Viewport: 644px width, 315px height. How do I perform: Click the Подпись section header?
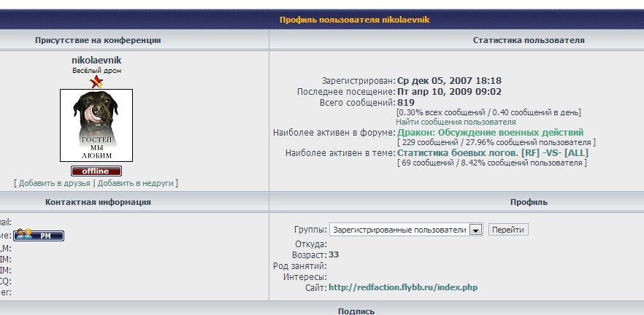click(356, 311)
